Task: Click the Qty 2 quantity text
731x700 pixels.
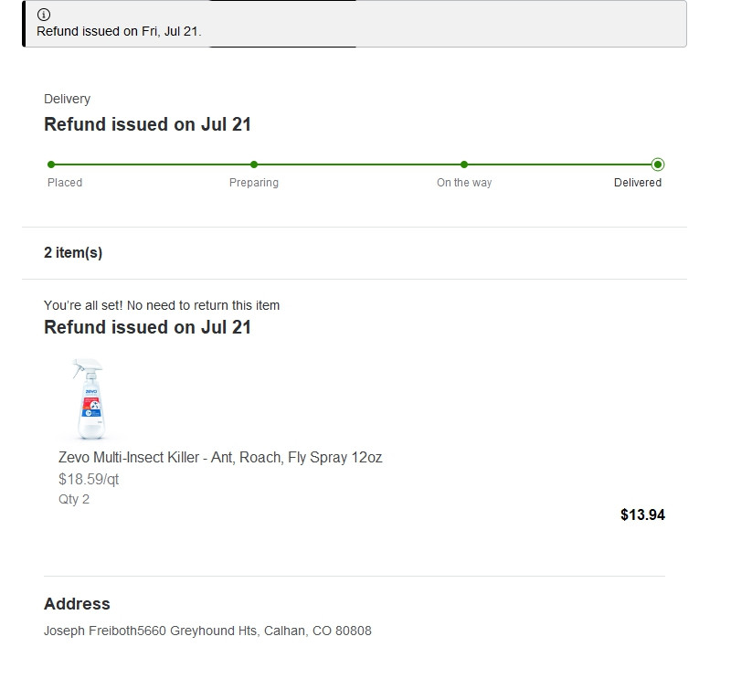Action: 74,500
